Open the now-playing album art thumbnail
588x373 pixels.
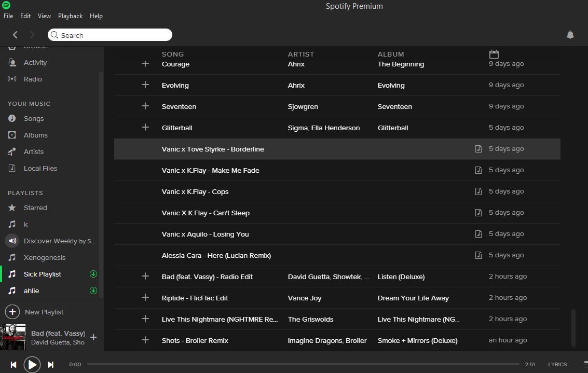coord(13,337)
